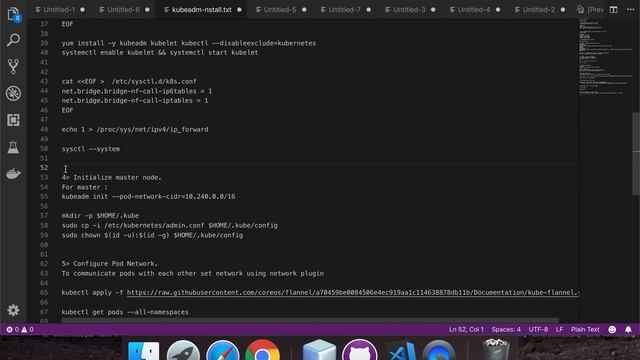Open the Preview tab at far right

(591, 9)
